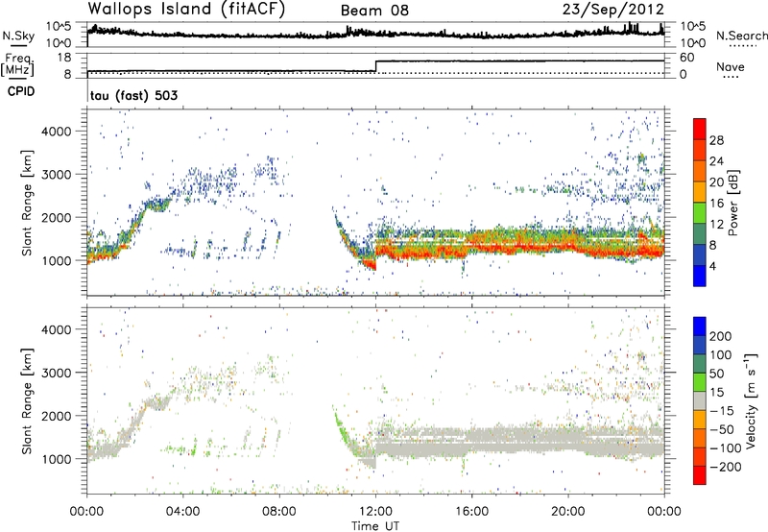Click the '20:00' time axis label
Screen dimensions: 768x532
click(568, 512)
